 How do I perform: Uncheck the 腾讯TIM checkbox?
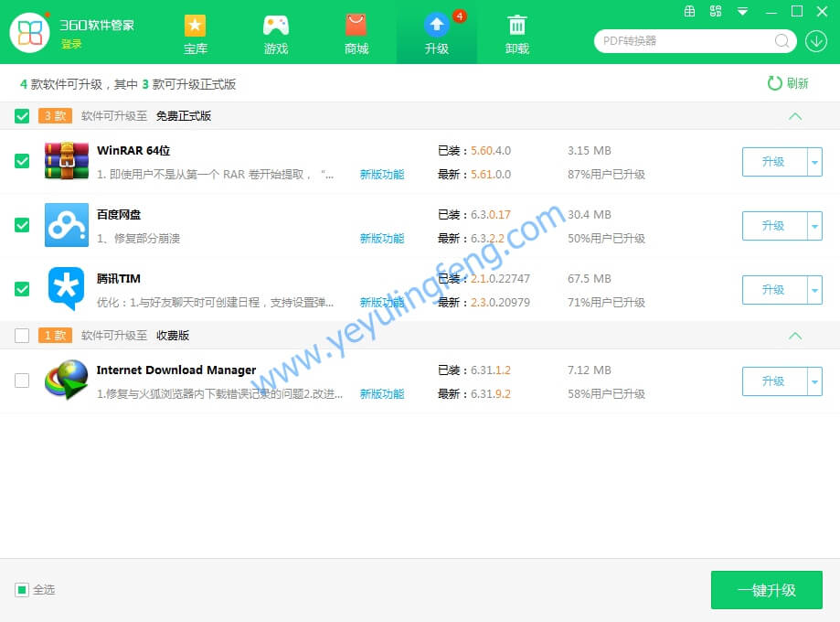coord(22,289)
